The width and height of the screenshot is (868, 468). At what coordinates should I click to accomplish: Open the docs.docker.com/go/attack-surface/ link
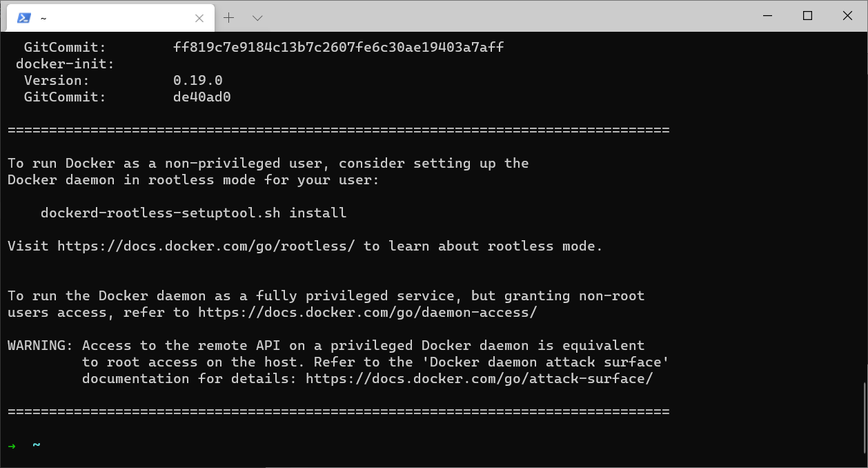(x=479, y=378)
